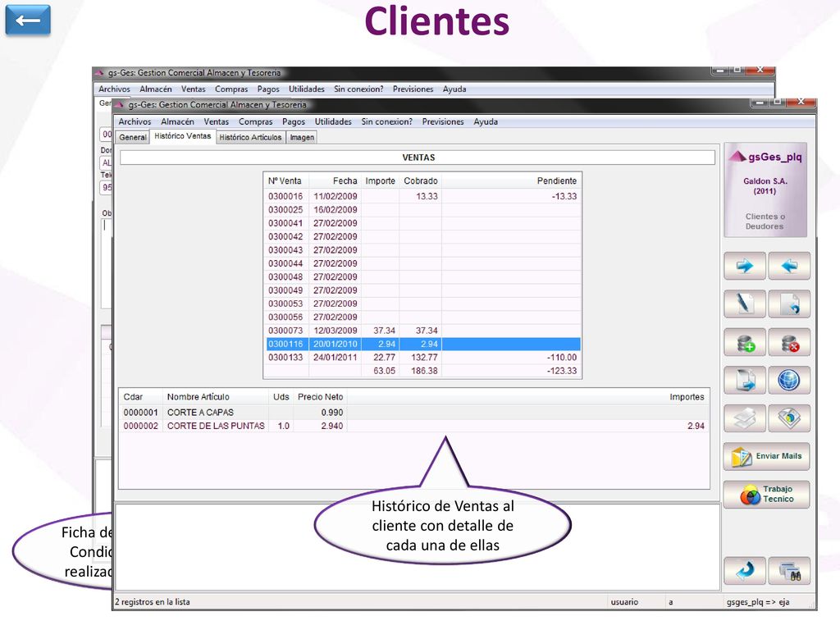Open Ayuda menu in front window
Viewport: 840px width, 630px height.
click(x=486, y=121)
